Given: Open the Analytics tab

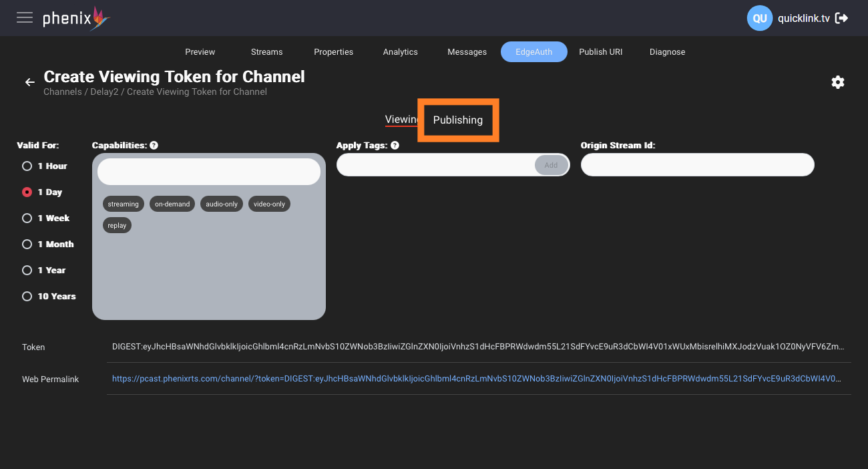Looking at the screenshot, I should coord(401,51).
